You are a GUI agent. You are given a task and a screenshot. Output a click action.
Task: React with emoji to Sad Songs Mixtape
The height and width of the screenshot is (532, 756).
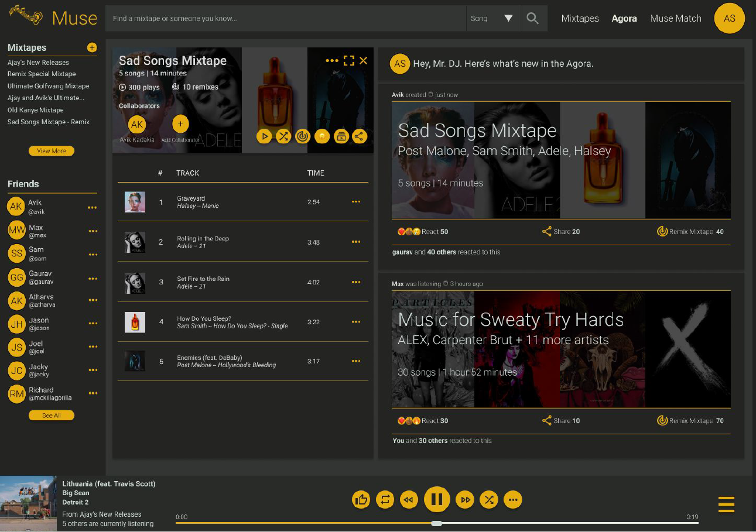coord(321,136)
